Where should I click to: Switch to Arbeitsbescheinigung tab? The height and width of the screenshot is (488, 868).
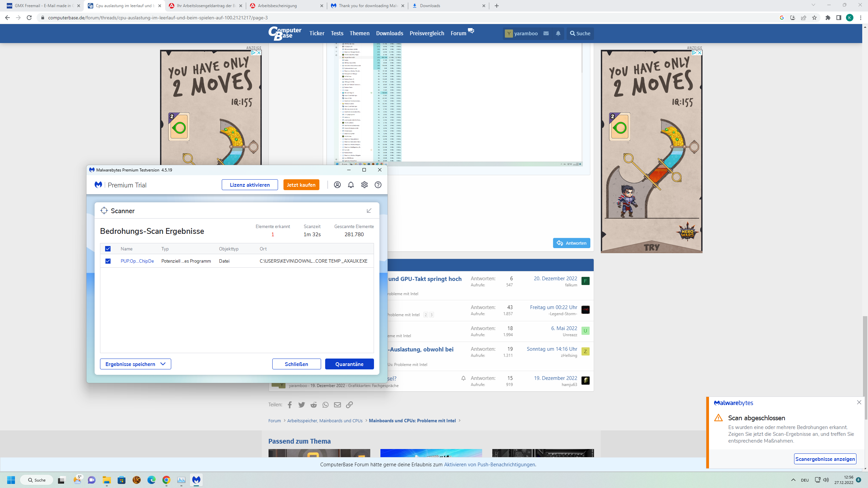(x=287, y=6)
